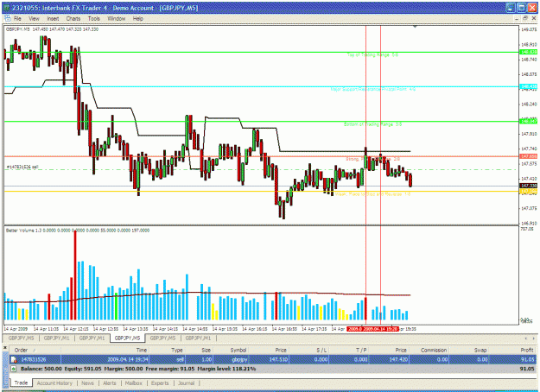The image size is (540, 392).
Task: Switch to the Trade terminal tab
Action: click(21, 383)
